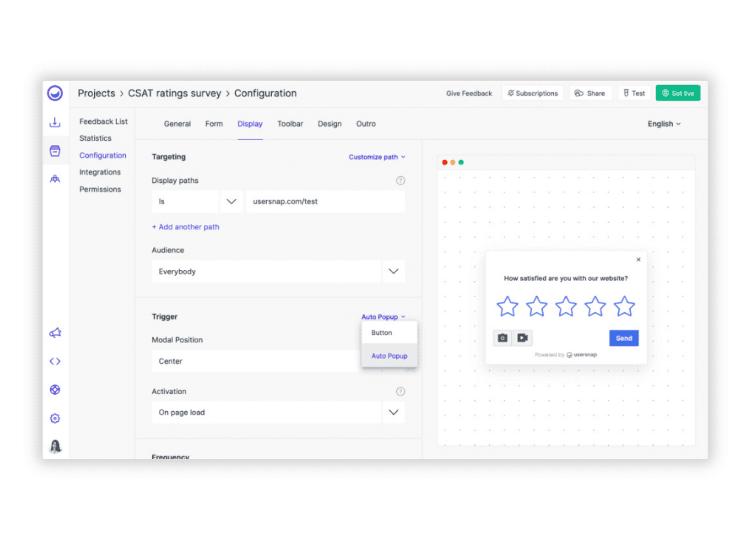756x540 pixels.
Task: Close the survey popup preview
Action: 638,260
